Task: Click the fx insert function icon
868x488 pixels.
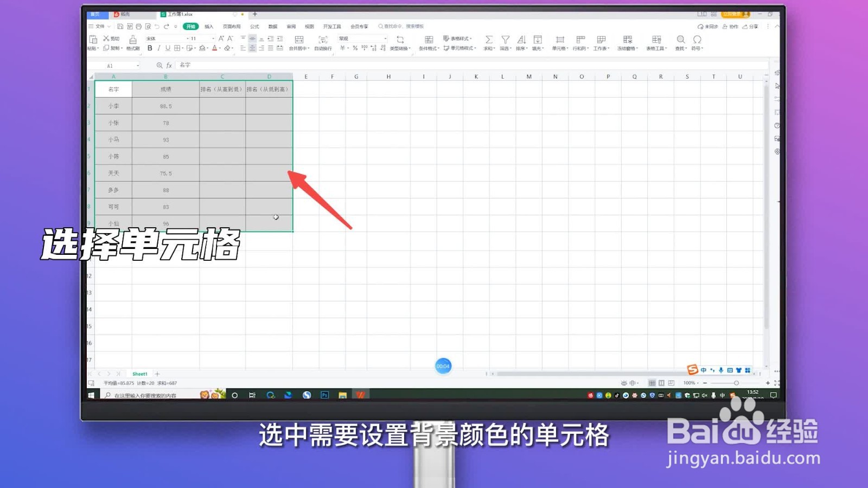Action: point(169,66)
